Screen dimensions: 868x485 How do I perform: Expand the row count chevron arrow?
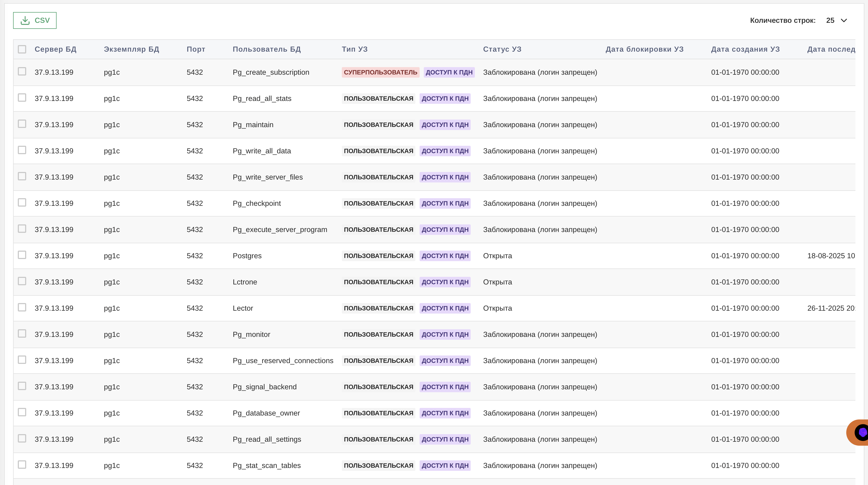[x=844, y=20]
